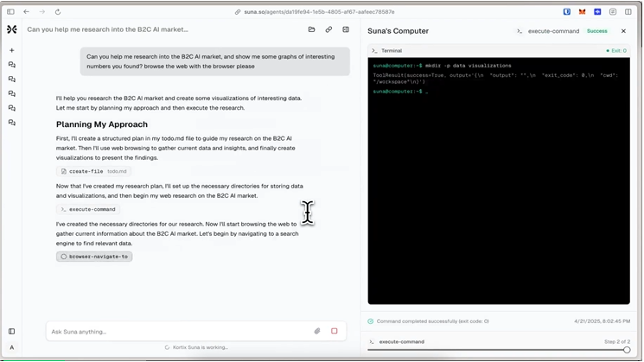The height and width of the screenshot is (362, 644).
Task: Click the 'Suna's Computer' title
Action: coord(398,31)
